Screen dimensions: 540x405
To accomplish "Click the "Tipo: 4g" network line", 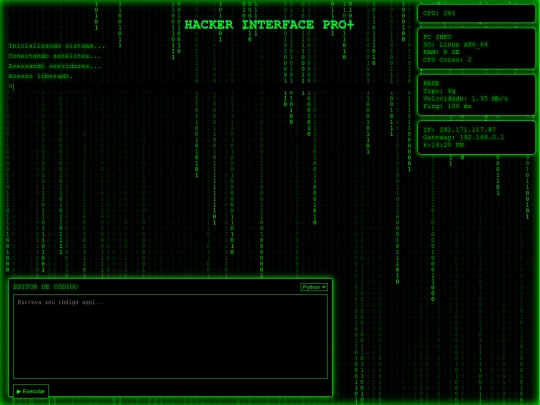I will pyautogui.click(x=439, y=91).
